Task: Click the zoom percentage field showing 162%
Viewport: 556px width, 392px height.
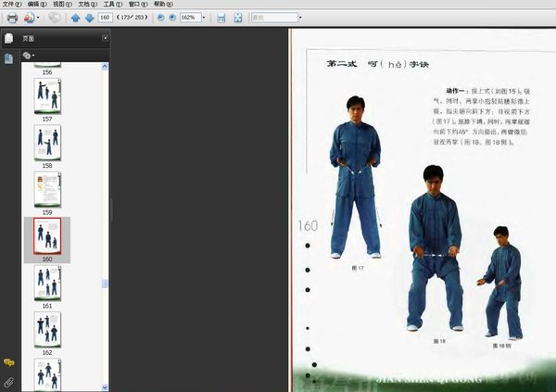Action: (190, 18)
